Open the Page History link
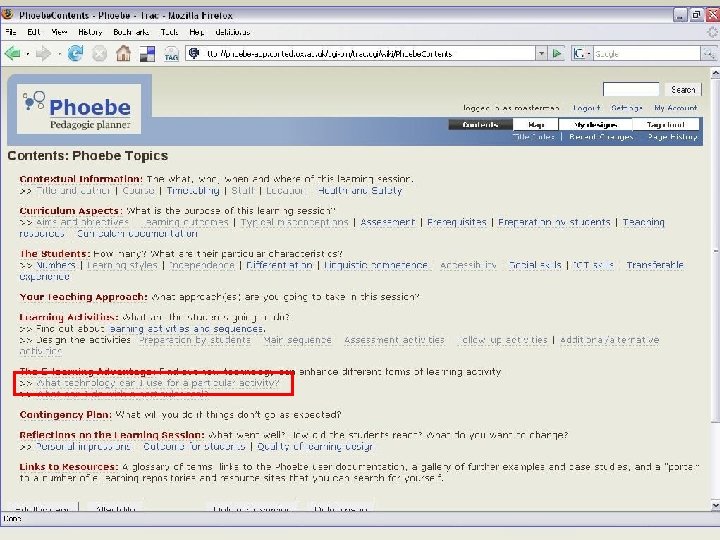The image size is (720, 540). [673, 136]
